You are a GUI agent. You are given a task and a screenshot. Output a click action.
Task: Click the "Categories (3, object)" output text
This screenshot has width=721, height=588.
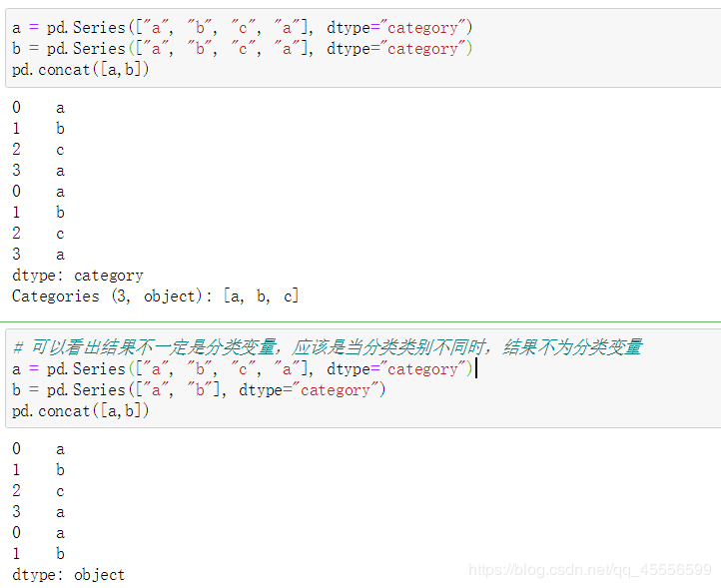[x=110, y=295]
